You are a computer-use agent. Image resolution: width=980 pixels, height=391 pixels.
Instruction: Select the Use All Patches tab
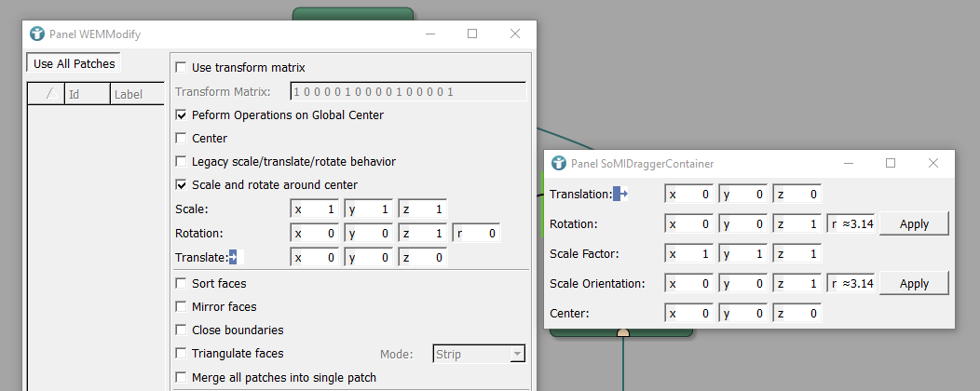(x=75, y=64)
